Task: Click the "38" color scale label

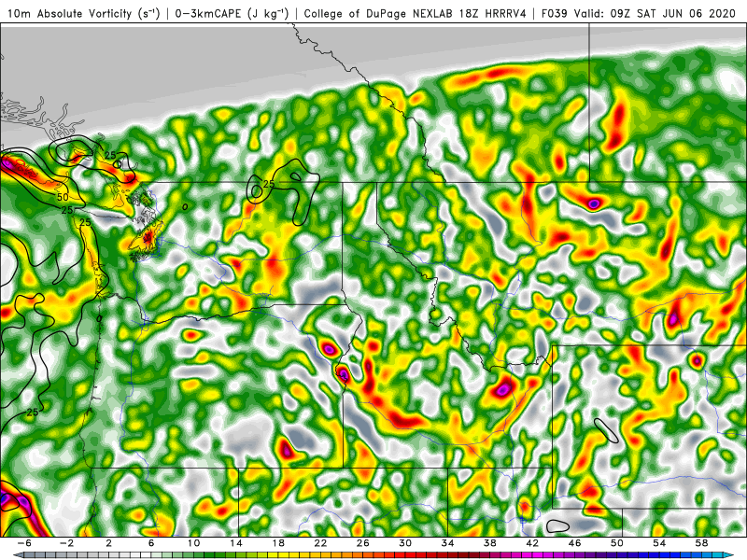Action: tap(489, 543)
